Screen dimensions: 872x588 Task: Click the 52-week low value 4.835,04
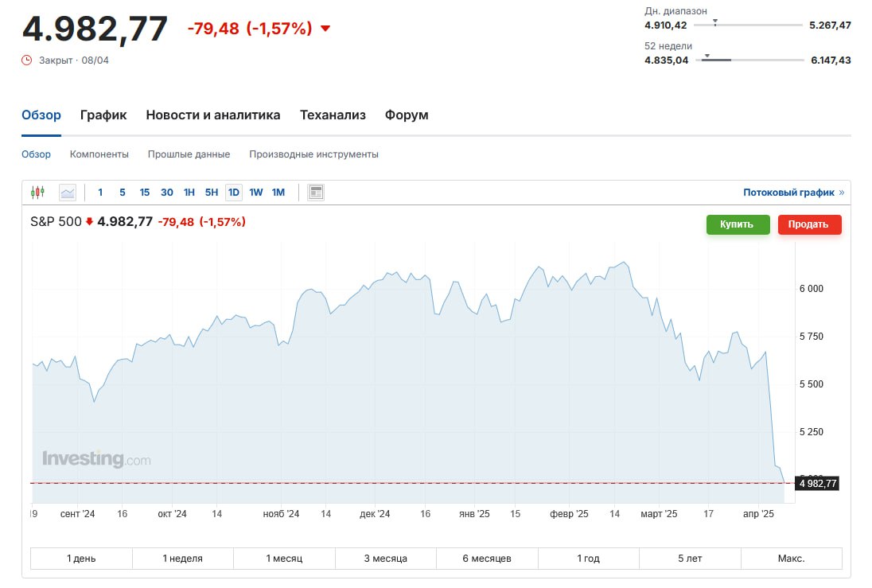pos(666,60)
